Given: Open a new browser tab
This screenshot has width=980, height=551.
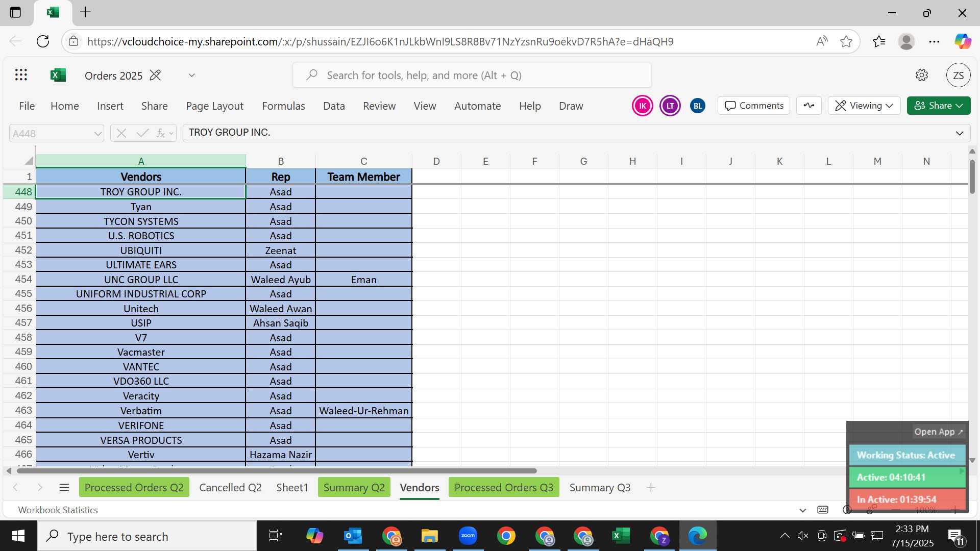Looking at the screenshot, I should coord(85,12).
